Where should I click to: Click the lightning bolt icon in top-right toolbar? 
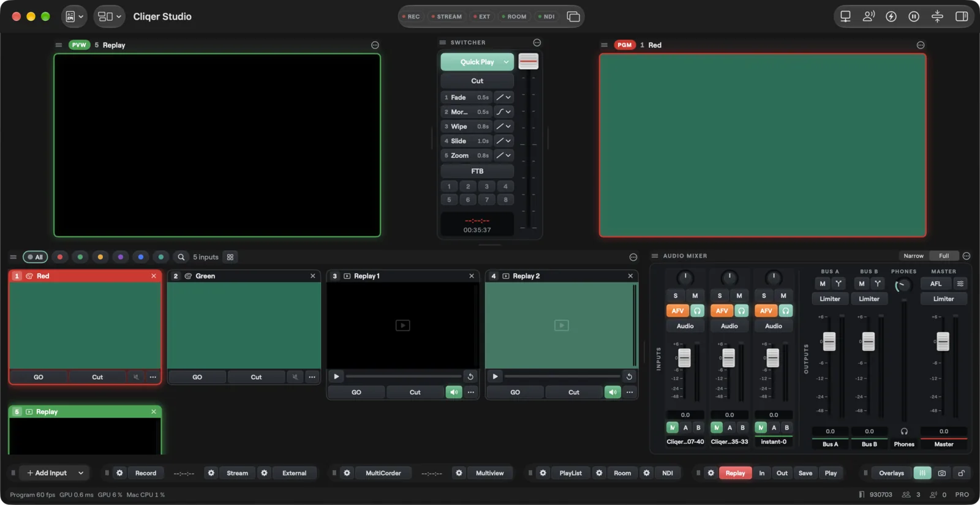tap(891, 17)
